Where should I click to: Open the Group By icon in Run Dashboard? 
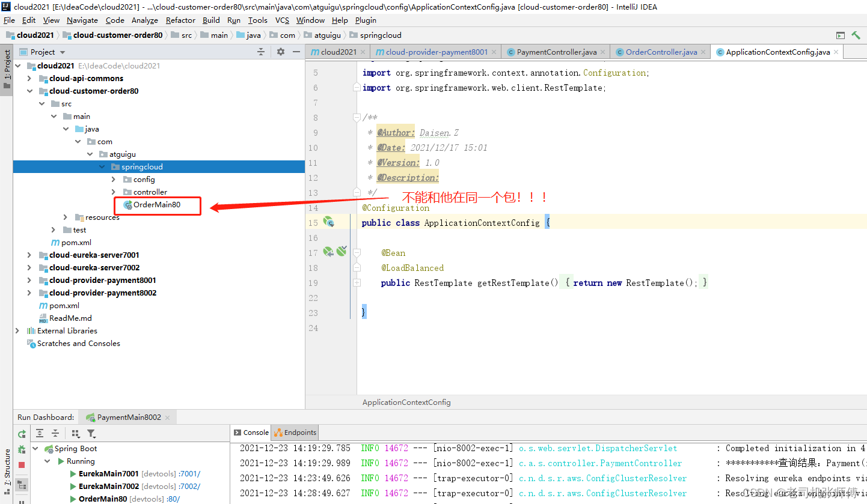[x=76, y=433]
